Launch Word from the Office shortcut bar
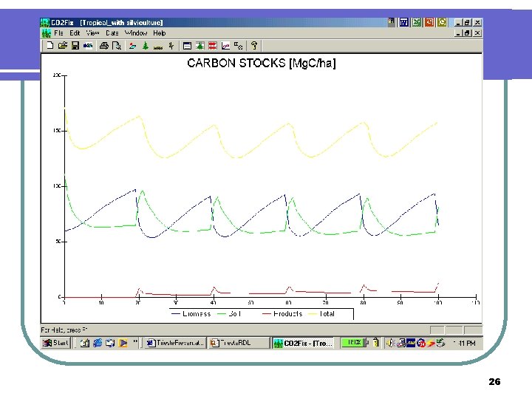This screenshot has width=532, height=399. point(403,22)
